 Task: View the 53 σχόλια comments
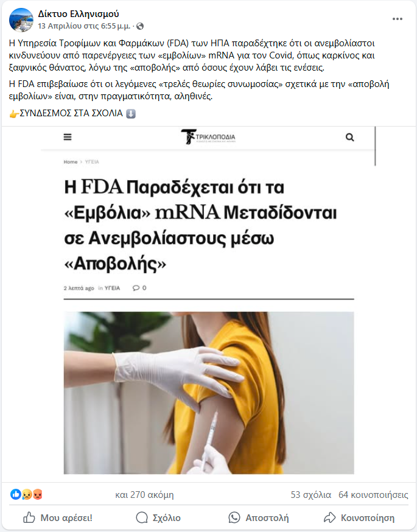tap(311, 495)
